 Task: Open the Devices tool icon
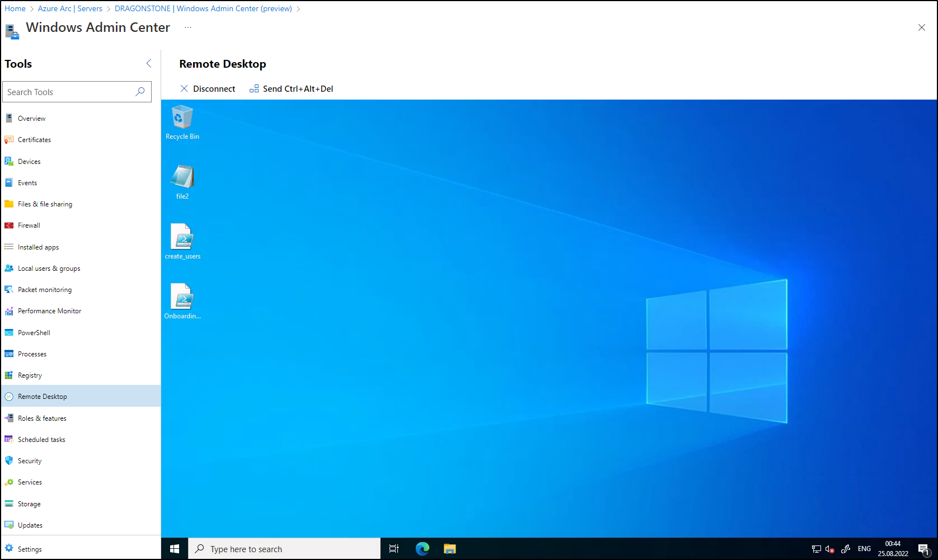(x=9, y=161)
